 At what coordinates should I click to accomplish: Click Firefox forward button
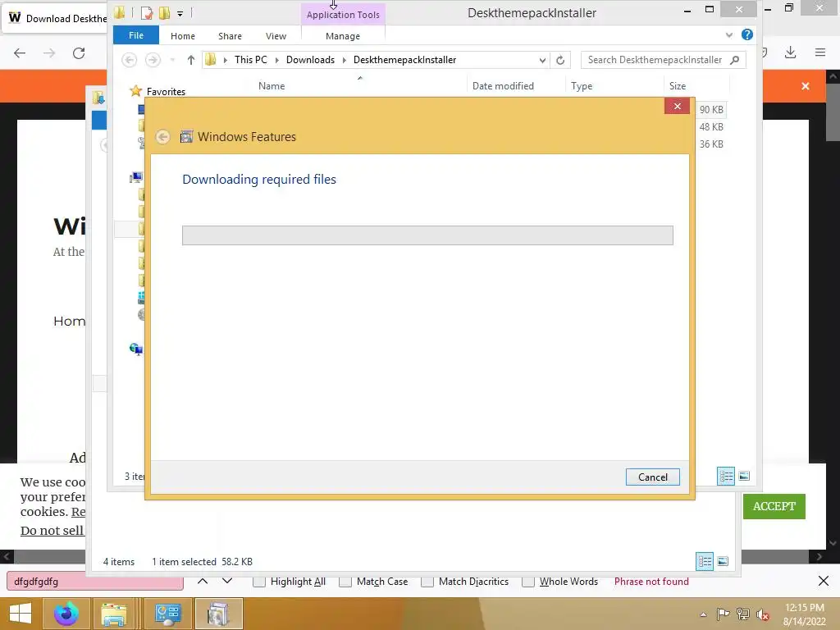point(49,53)
